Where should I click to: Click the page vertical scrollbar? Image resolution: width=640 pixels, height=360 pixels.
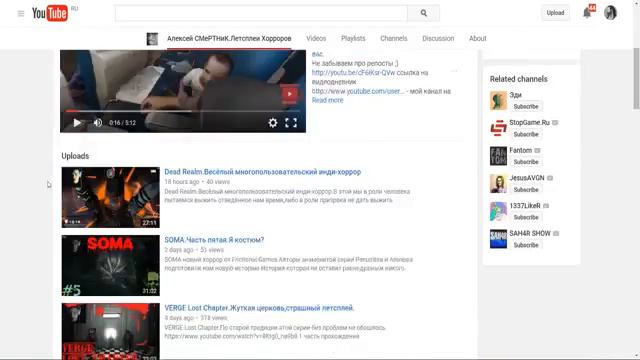[636, 78]
